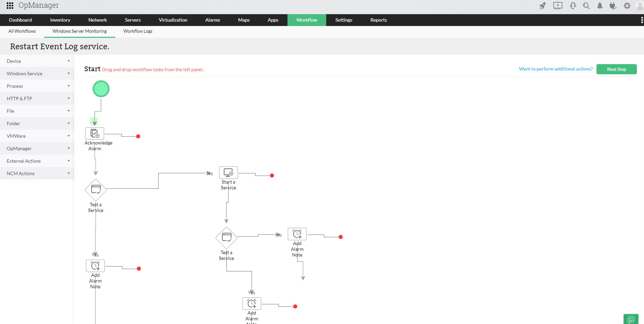The width and height of the screenshot is (644, 324).
Task: Open the Reports menu
Action: coord(378,20)
